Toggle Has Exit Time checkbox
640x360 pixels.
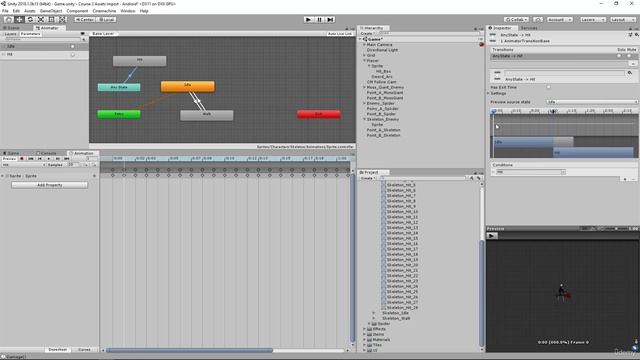coord(549,87)
